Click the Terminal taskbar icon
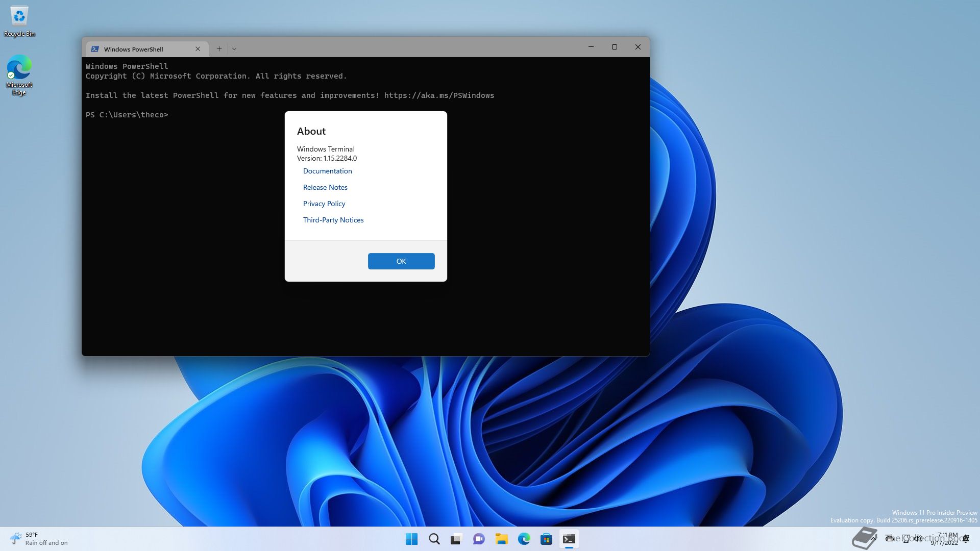The width and height of the screenshot is (980, 551). point(569,539)
